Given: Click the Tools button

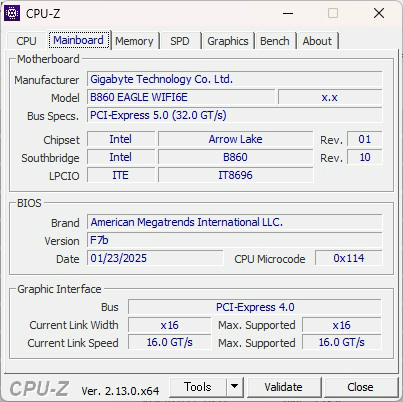Looking at the screenshot, I should click(x=198, y=387).
